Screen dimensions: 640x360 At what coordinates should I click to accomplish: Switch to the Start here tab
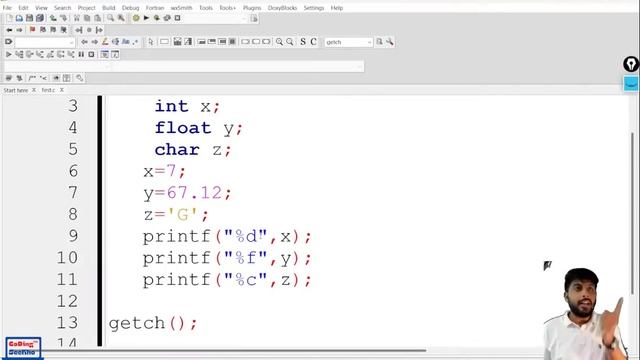tap(16, 90)
